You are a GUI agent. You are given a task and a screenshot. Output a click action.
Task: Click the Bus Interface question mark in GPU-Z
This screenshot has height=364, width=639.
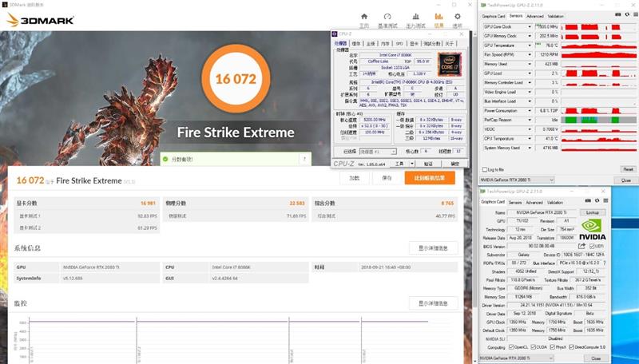coord(605,263)
